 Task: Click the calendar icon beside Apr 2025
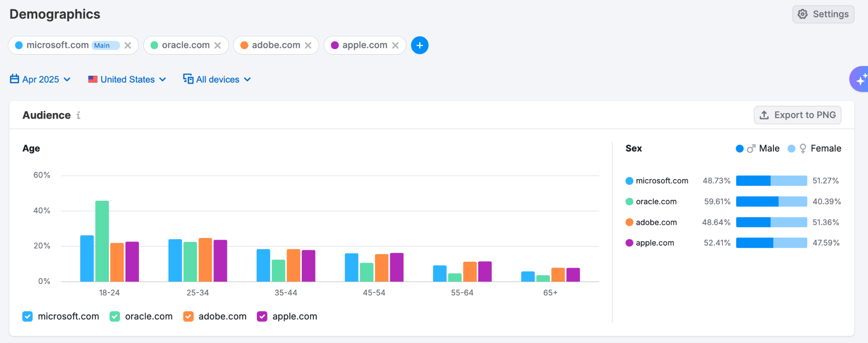[x=14, y=79]
